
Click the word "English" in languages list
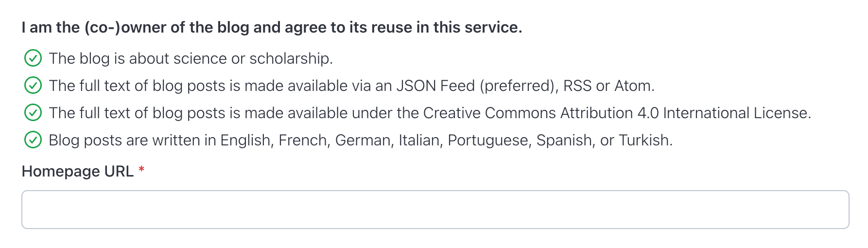[245, 140]
